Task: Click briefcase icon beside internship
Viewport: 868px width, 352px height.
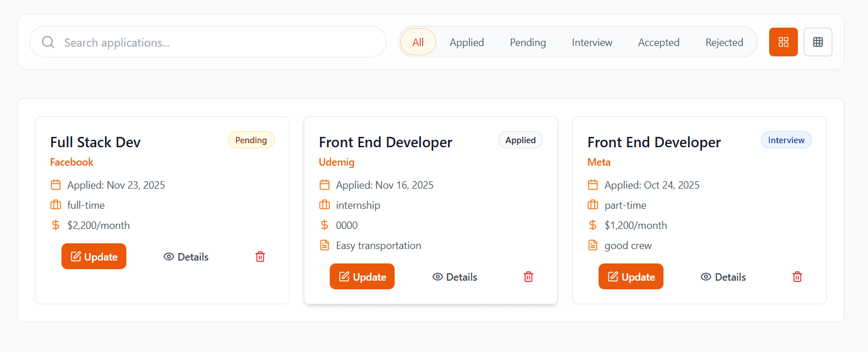Action: pyautogui.click(x=325, y=205)
